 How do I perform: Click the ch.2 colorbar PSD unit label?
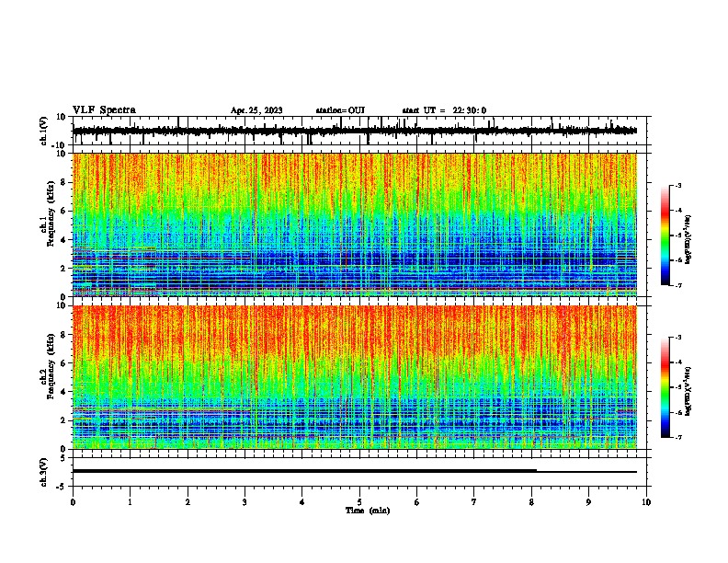point(688,392)
